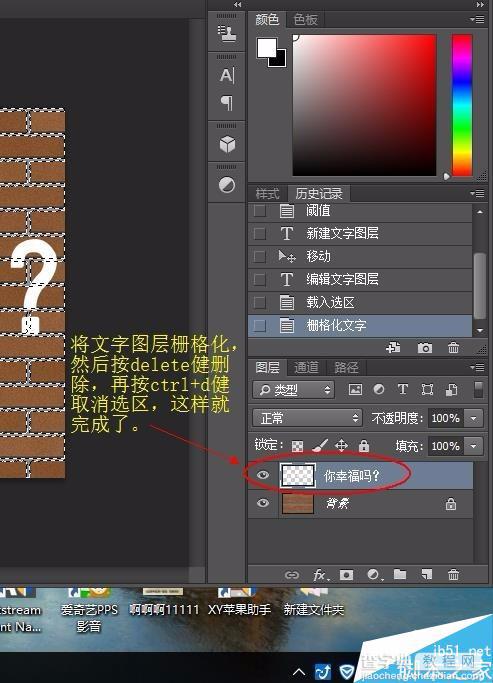Filter layers by adjustment layer icon
The width and height of the screenshot is (493, 683).
click(379, 389)
